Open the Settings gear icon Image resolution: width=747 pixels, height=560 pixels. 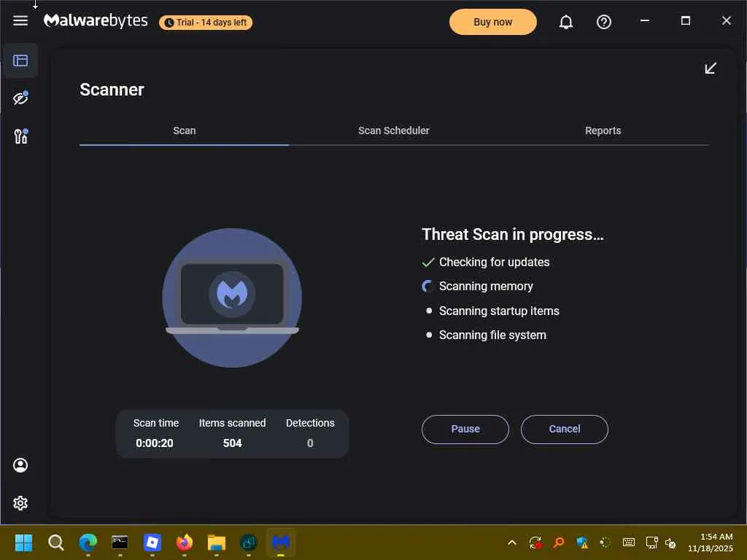pyautogui.click(x=20, y=503)
